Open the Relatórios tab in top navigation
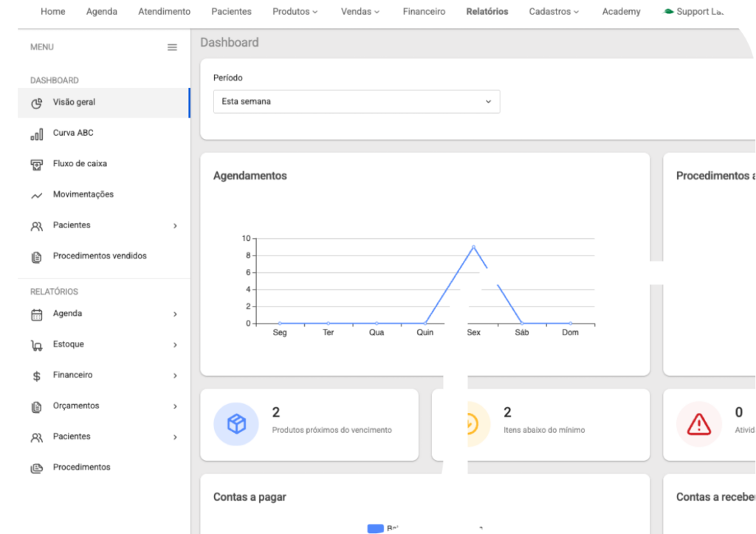756x534 pixels. [x=487, y=12]
